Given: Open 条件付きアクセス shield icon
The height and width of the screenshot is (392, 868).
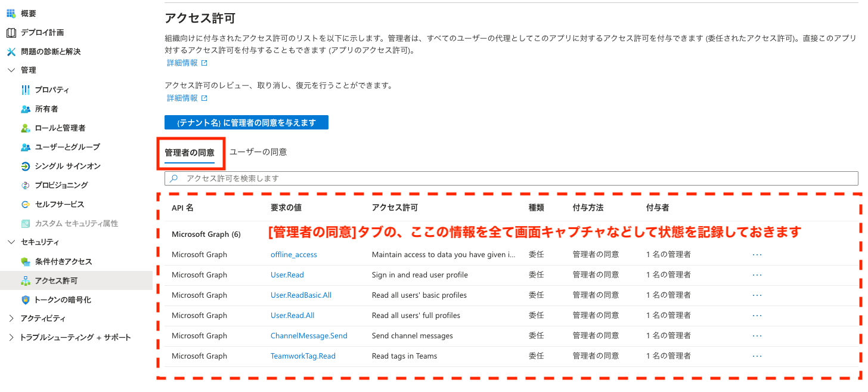Looking at the screenshot, I should click(25, 261).
